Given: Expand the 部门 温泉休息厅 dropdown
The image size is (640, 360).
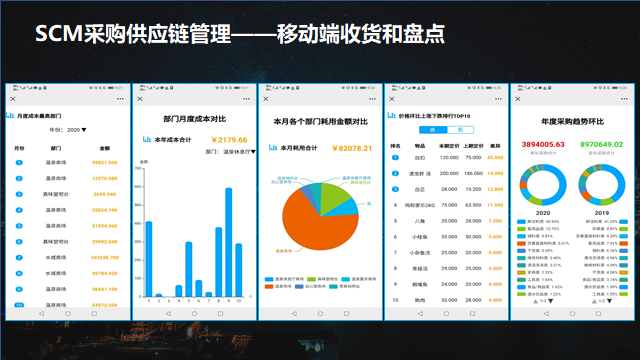Looking at the screenshot, I should pyautogui.click(x=230, y=151).
